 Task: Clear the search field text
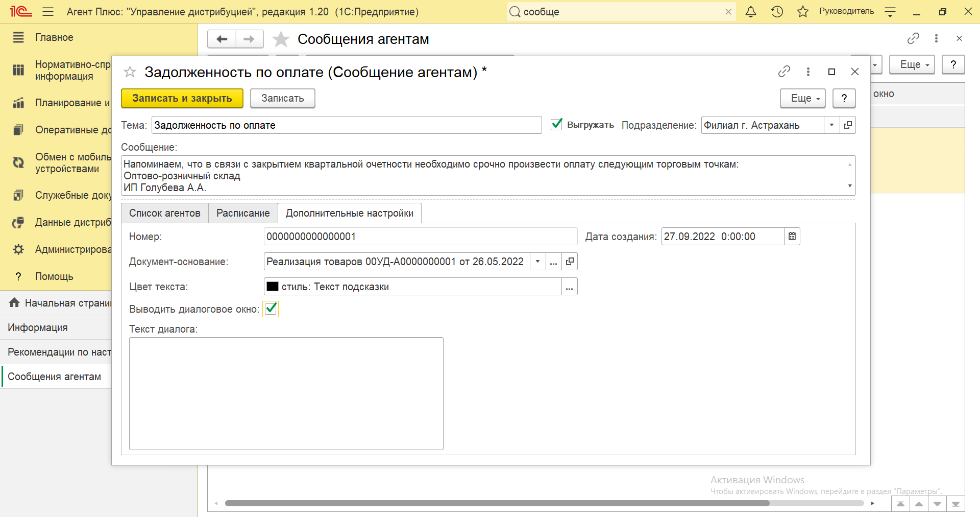728,12
